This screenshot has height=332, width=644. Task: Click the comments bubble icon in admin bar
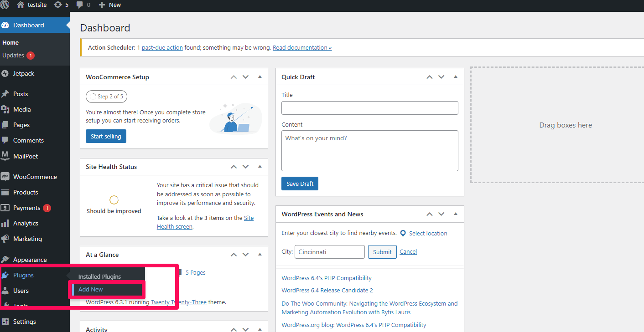click(80, 5)
